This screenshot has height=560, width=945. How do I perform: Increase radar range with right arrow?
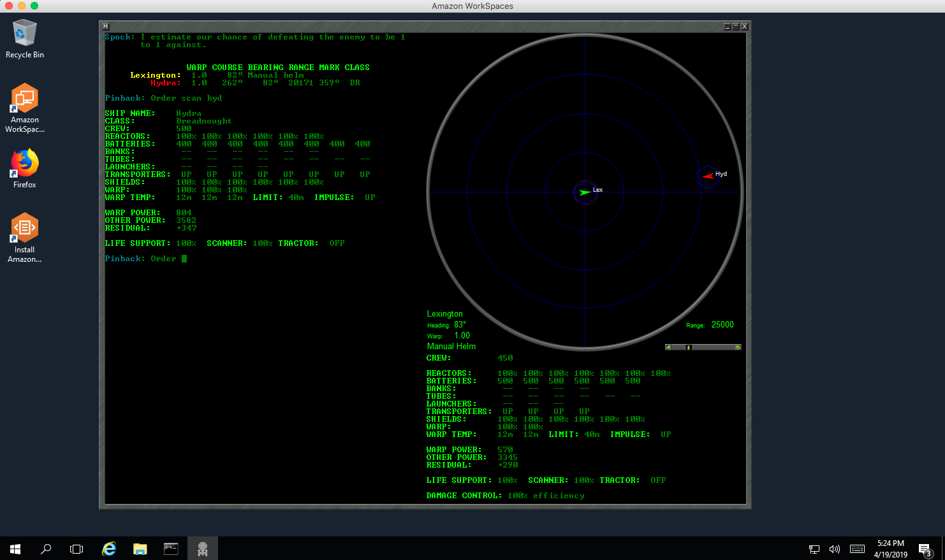point(738,347)
